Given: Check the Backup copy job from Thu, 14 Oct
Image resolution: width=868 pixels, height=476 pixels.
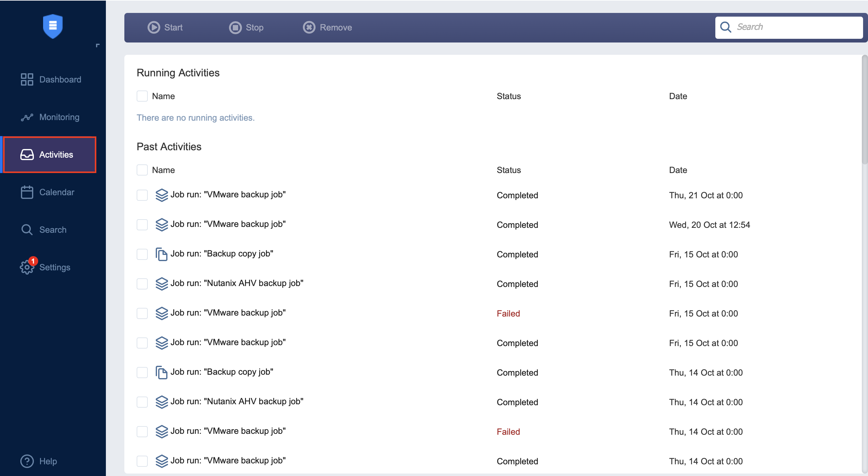Looking at the screenshot, I should (x=142, y=373).
